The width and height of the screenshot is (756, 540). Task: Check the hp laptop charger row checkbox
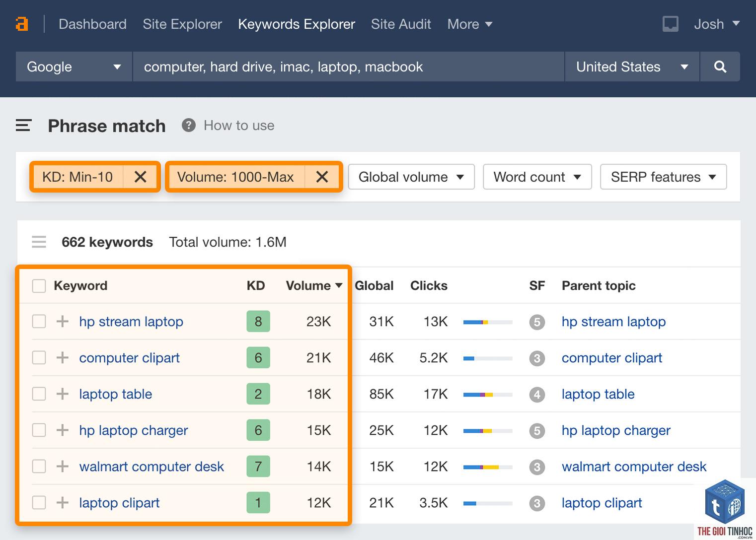[39, 430]
